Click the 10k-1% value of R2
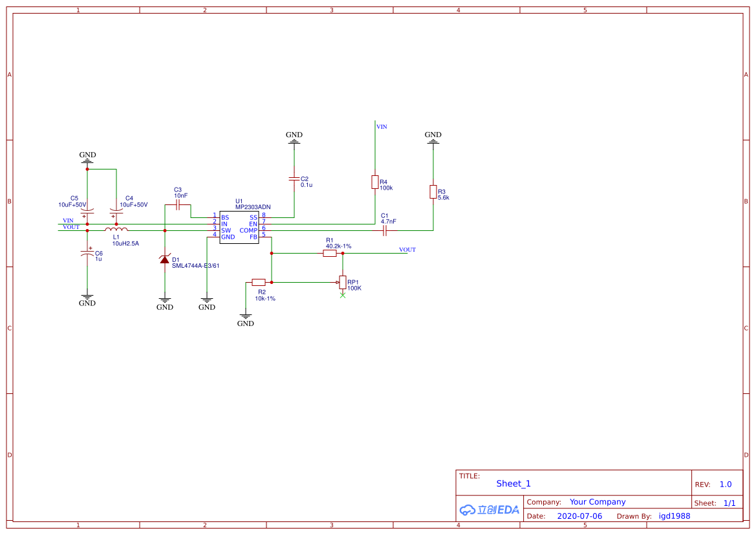756x535 pixels. tap(265, 299)
